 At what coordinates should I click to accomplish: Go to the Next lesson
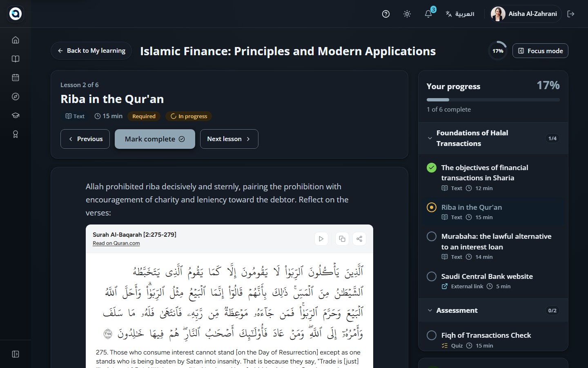[x=229, y=139]
